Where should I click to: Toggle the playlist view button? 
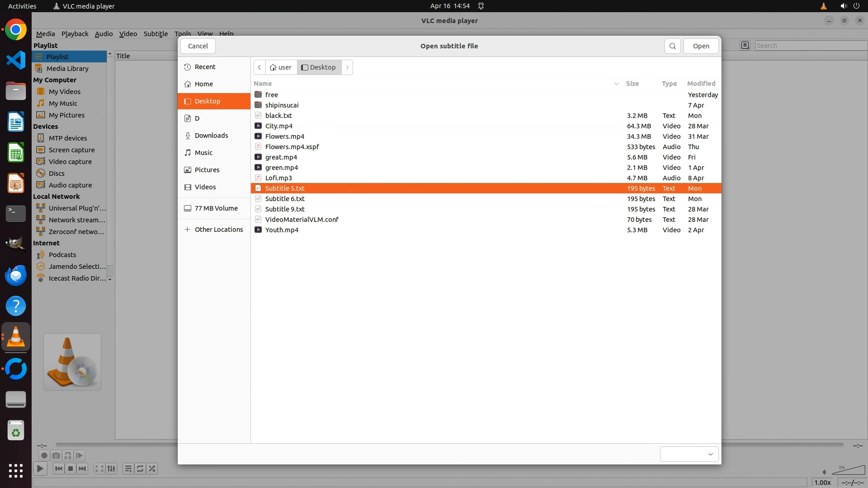click(128, 469)
